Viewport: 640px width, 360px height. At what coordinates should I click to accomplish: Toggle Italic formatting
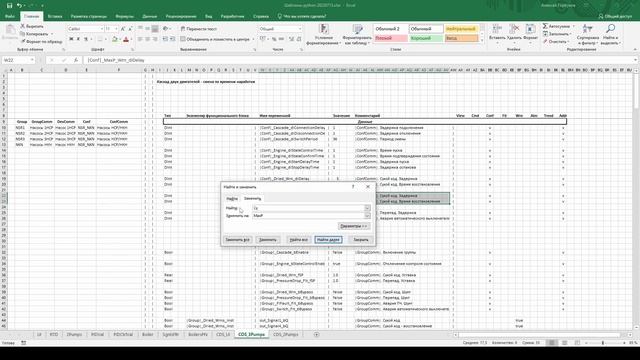point(78,39)
